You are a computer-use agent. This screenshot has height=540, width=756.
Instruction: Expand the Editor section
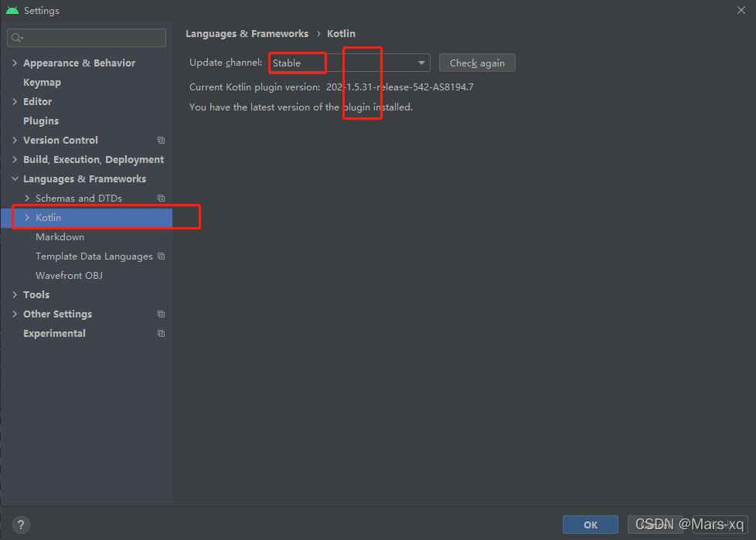tap(14, 101)
